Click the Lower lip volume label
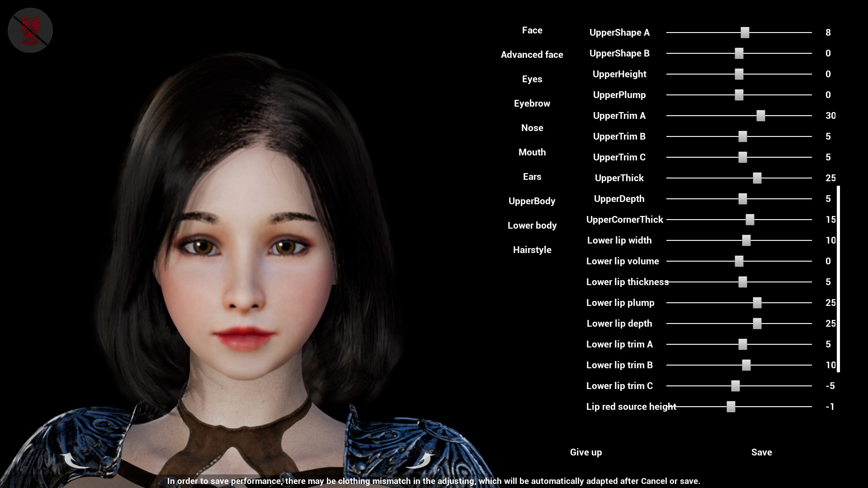The width and height of the screenshot is (868, 488). (x=623, y=261)
